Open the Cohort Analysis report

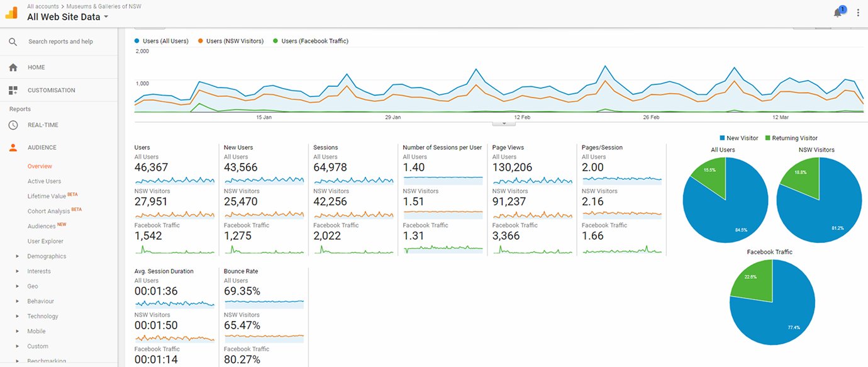click(49, 212)
